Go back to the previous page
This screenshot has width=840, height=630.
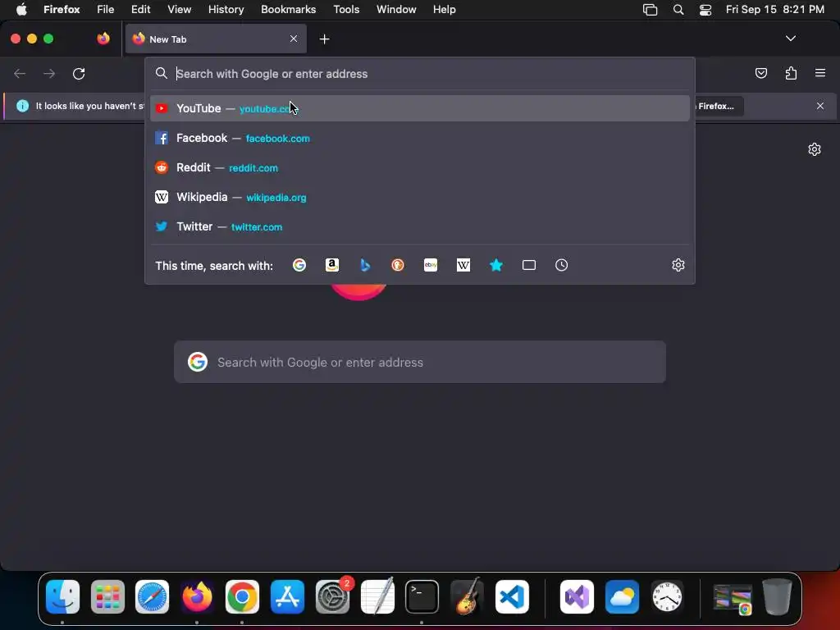pyautogui.click(x=20, y=73)
